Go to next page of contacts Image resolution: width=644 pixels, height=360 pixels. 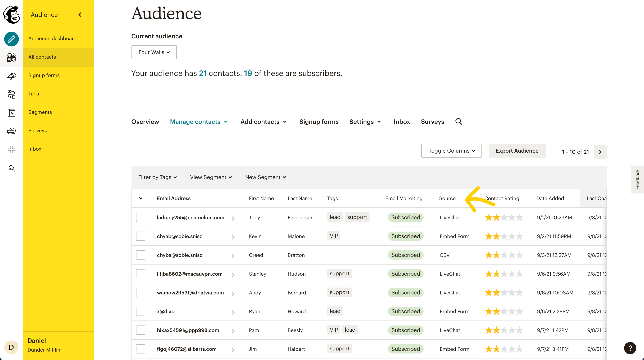pos(600,152)
